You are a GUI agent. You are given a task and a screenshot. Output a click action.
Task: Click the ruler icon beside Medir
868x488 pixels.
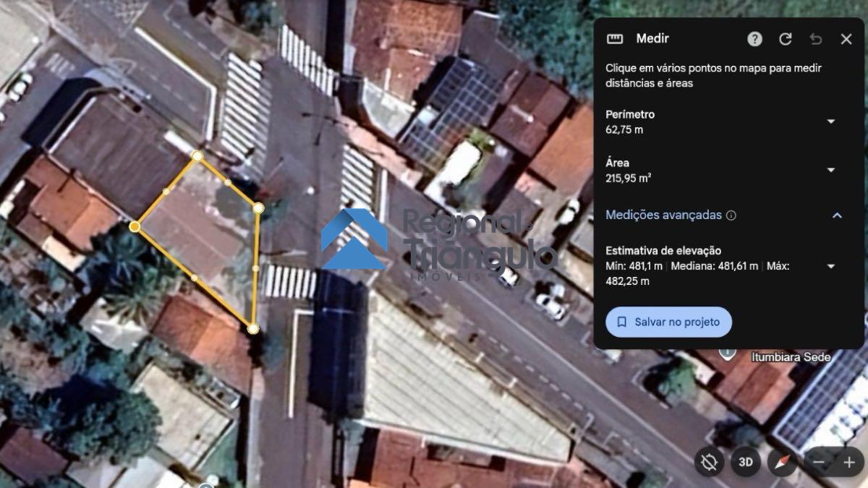(x=615, y=39)
